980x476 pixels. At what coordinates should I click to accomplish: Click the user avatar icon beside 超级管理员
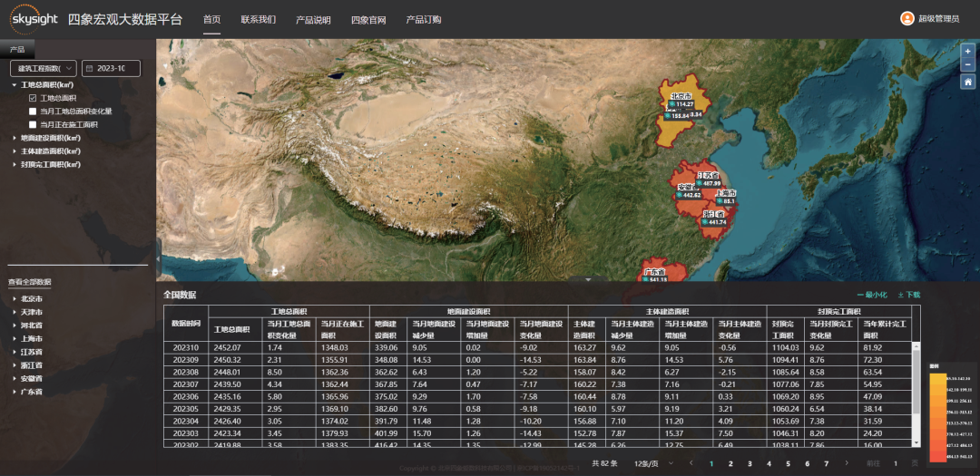click(906, 19)
